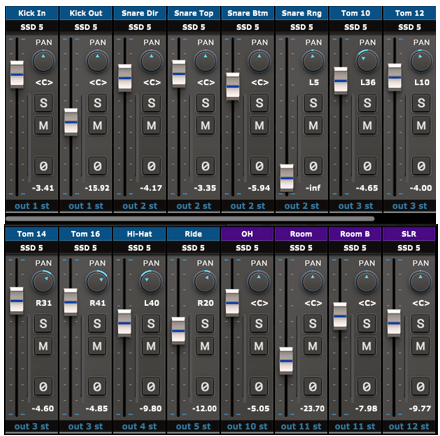Invert phase on Snare Top channel
The image size is (440, 436).
(205, 166)
